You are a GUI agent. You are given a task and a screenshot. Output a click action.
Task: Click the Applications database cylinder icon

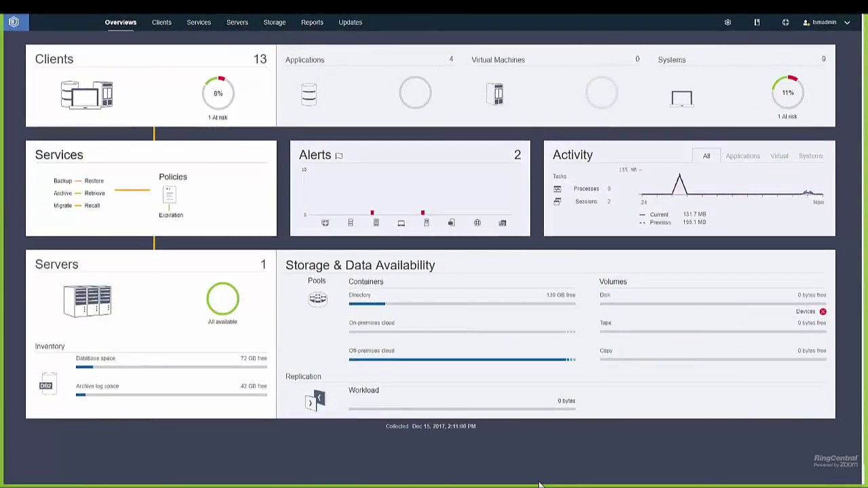click(x=309, y=94)
